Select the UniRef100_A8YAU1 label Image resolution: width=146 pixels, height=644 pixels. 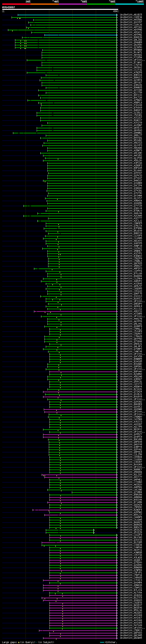point(131,55)
